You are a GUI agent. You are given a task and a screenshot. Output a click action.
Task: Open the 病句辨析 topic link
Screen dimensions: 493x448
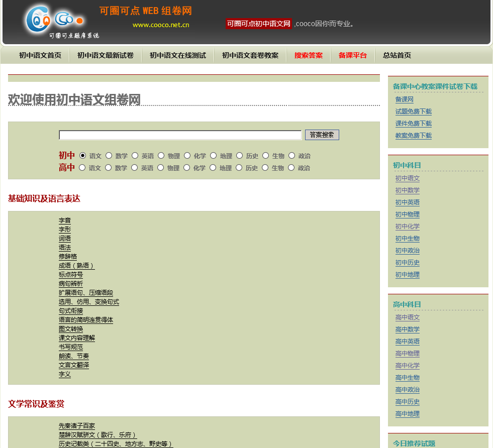coord(71,284)
